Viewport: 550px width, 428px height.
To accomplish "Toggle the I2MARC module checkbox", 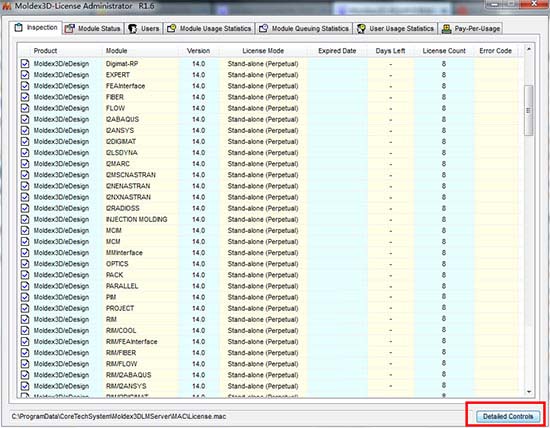I will pos(25,164).
